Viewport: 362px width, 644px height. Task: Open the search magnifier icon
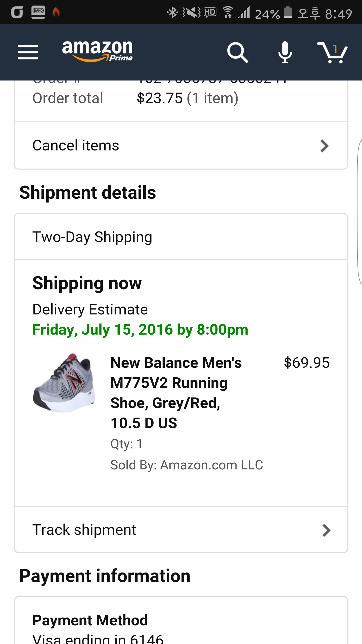[237, 52]
